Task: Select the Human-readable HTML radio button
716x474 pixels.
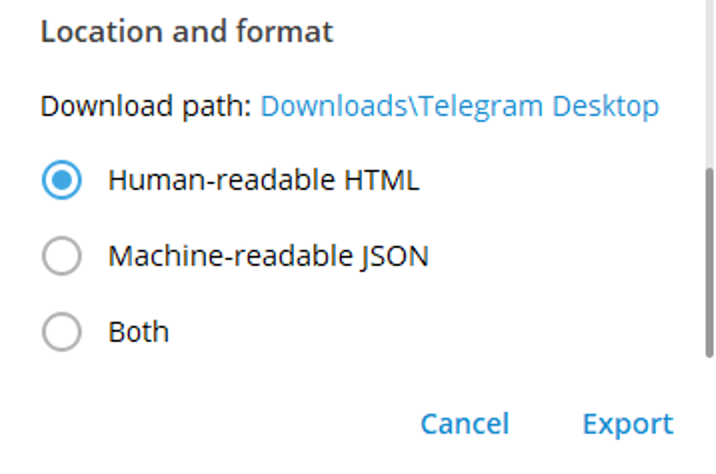Action: (x=61, y=181)
